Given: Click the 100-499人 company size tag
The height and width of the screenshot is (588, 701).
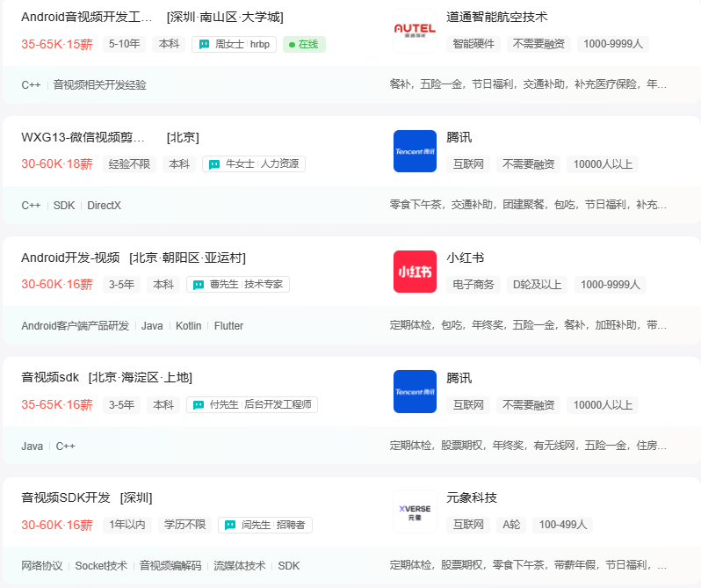Looking at the screenshot, I should point(563,525).
